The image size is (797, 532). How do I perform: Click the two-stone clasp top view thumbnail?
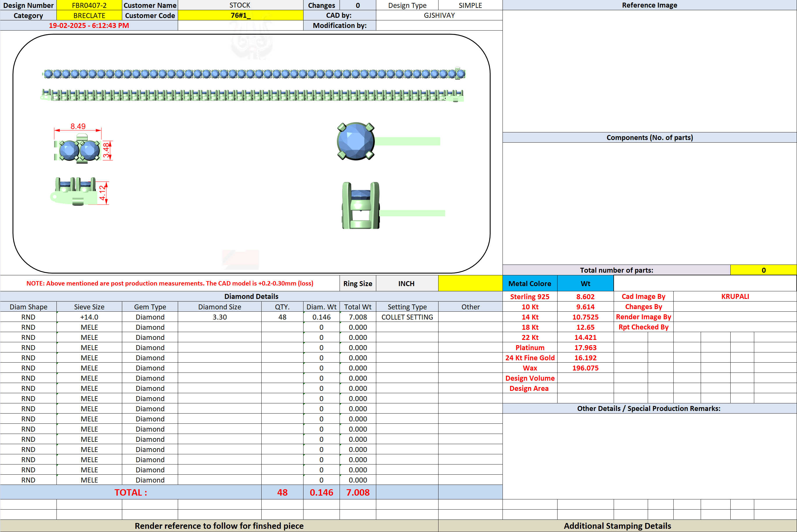pos(77,149)
